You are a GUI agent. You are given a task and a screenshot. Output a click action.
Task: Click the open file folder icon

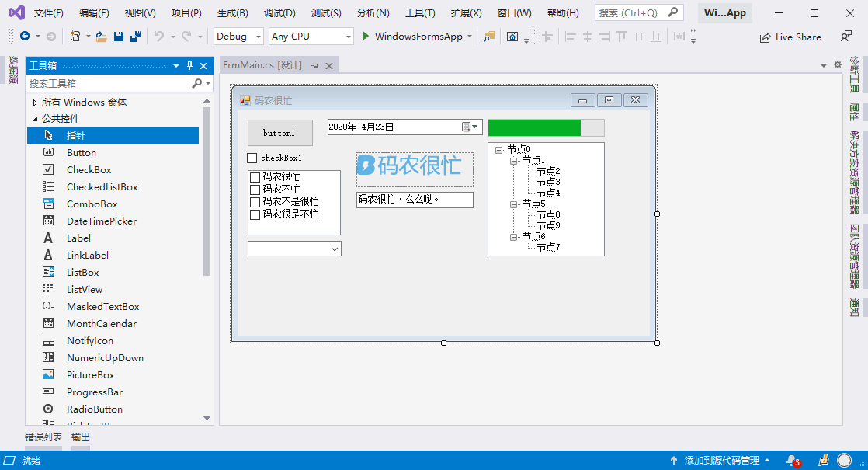pyautogui.click(x=101, y=37)
